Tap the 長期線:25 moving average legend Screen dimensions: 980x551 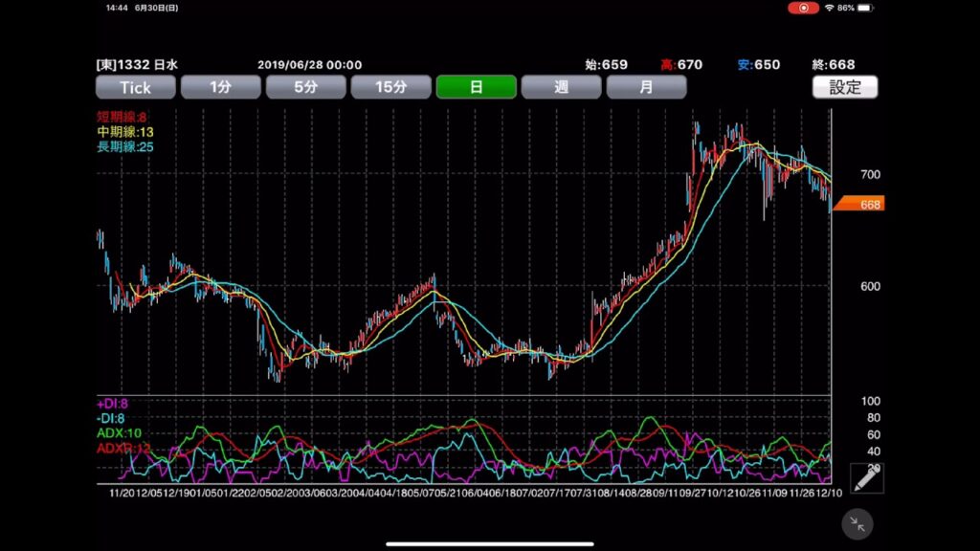pos(125,146)
